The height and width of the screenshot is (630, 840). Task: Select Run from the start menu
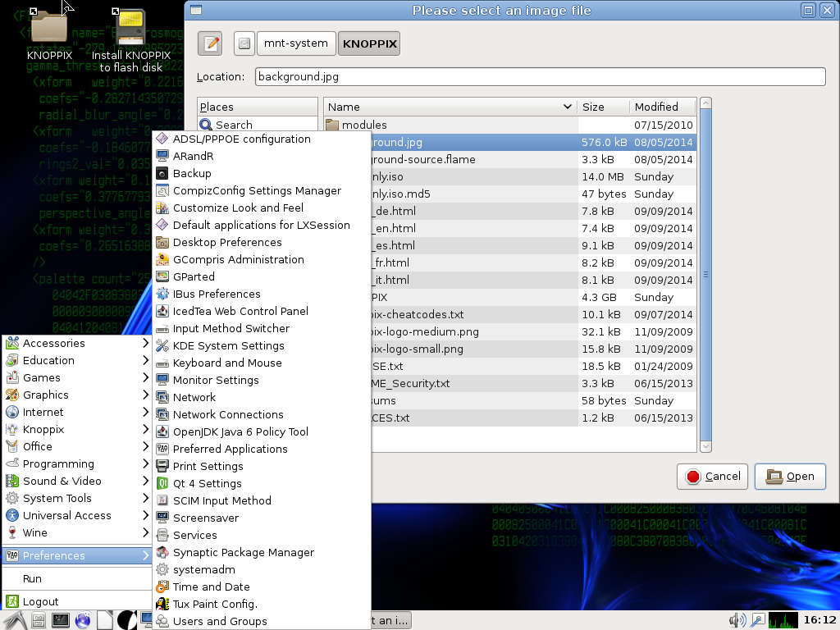tap(77, 578)
